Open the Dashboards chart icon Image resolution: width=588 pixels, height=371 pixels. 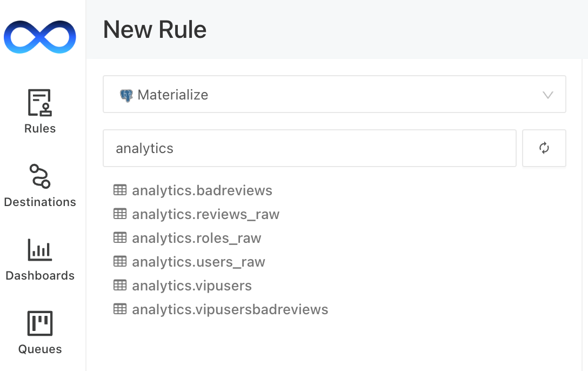(40, 250)
